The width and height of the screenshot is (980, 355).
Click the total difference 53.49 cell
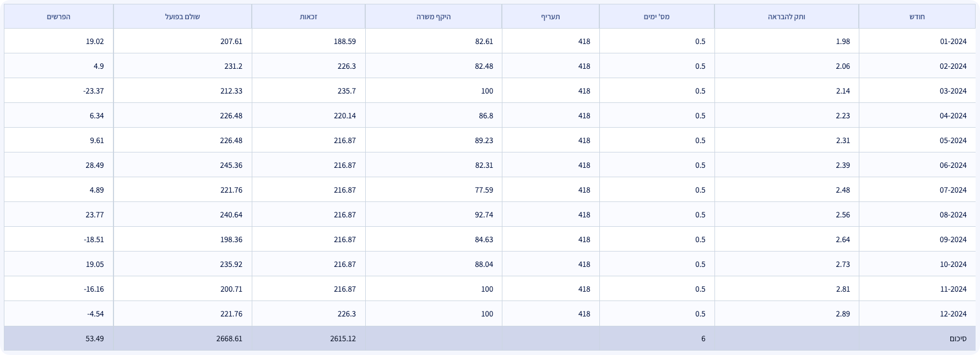(95, 338)
